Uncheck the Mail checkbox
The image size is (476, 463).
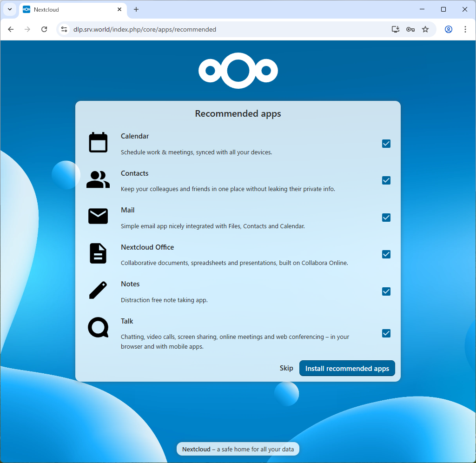[x=386, y=218]
